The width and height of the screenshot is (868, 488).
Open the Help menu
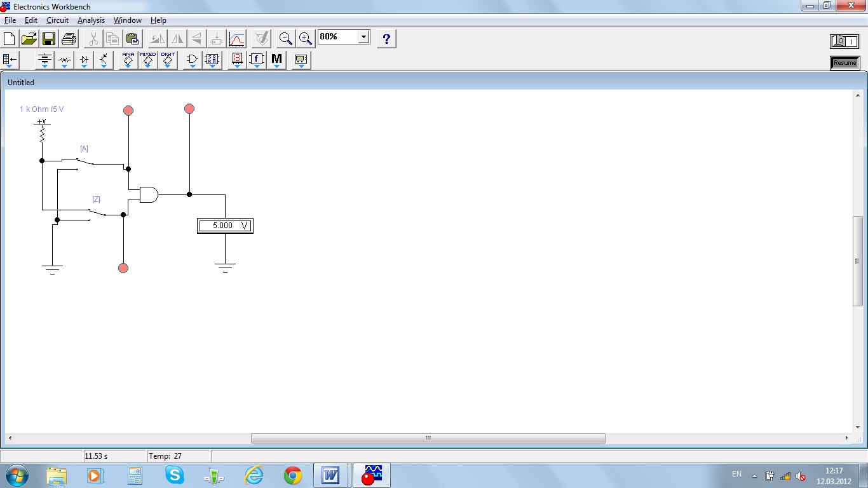click(x=158, y=20)
